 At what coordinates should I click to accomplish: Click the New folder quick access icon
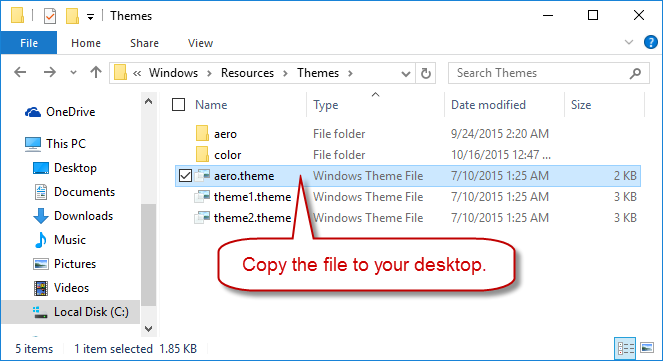pyautogui.click(x=72, y=16)
